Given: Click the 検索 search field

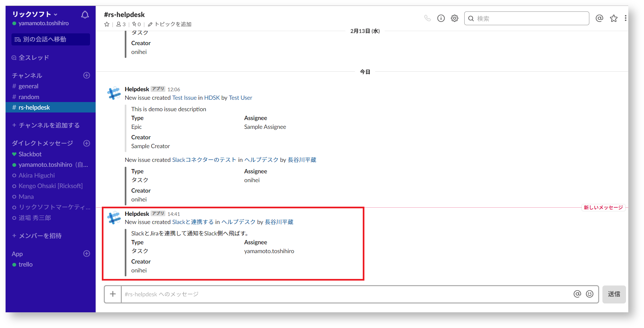Looking at the screenshot, I should [x=526, y=18].
